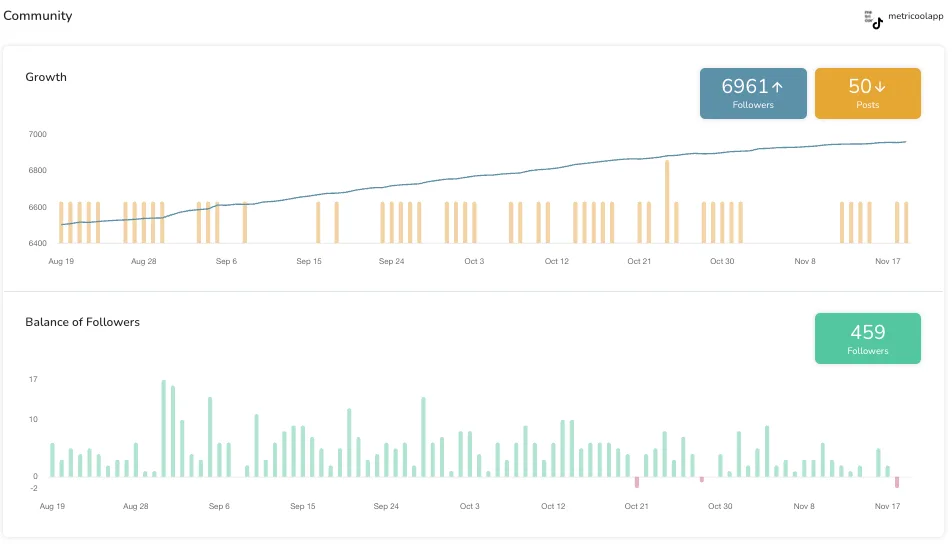The image size is (952, 544).
Task: Click the Metricool profile avatar
Action: [x=869, y=16]
